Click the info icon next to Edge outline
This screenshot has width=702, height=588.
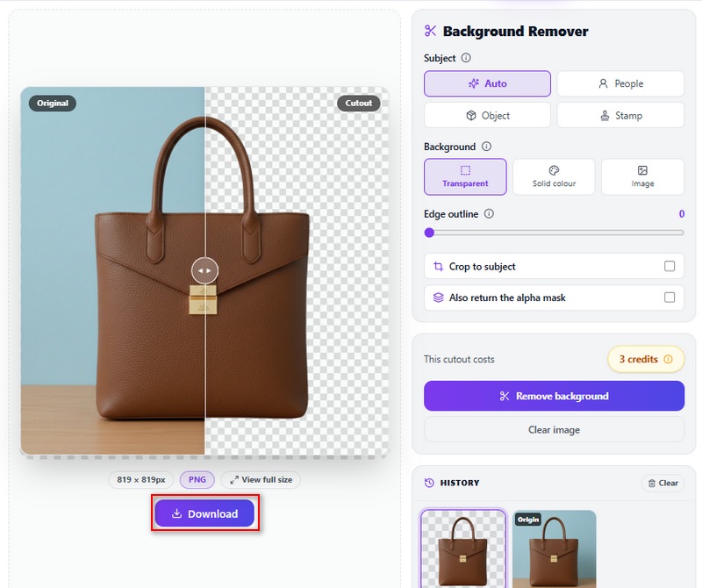[489, 213]
